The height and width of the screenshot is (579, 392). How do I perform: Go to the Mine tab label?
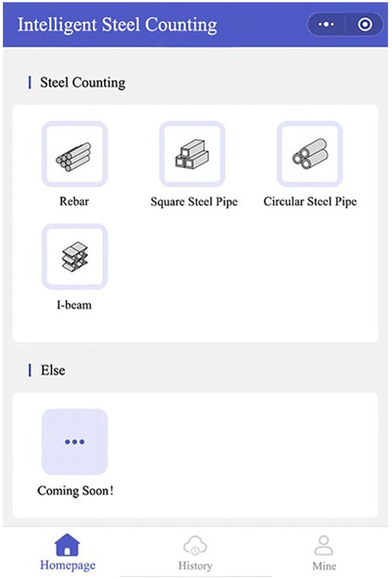click(324, 566)
